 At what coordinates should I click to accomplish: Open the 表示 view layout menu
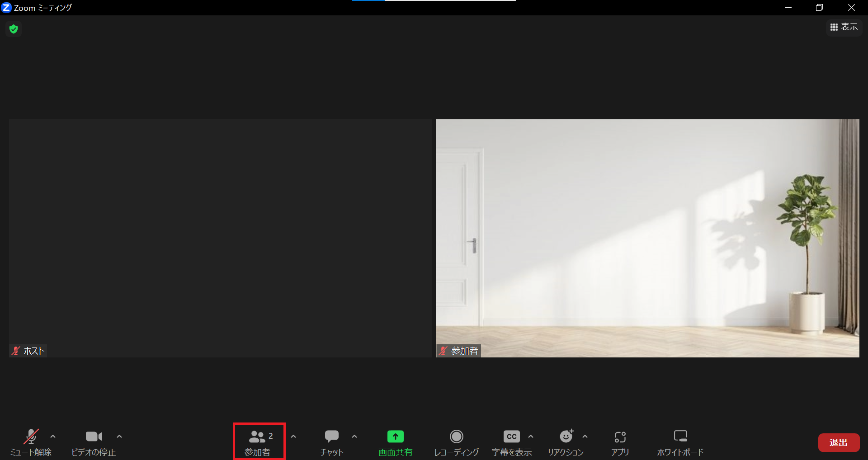coord(844,27)
